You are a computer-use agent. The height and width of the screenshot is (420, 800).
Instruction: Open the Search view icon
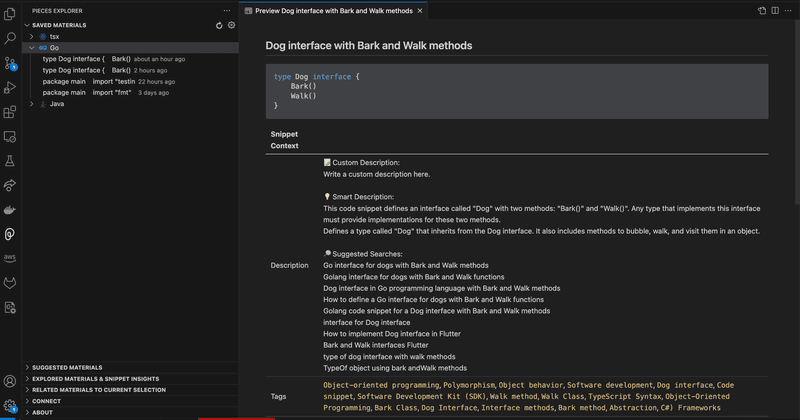tap(10, 38)
